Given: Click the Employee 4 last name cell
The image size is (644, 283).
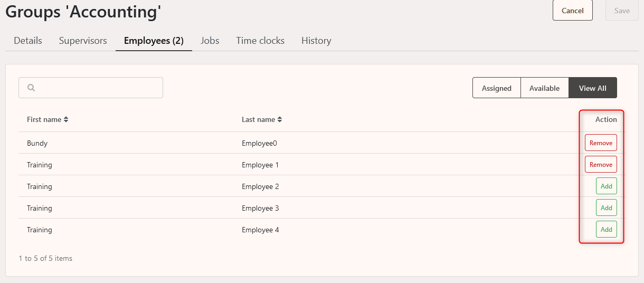Looking at the screenshot, I should (260, 230).
